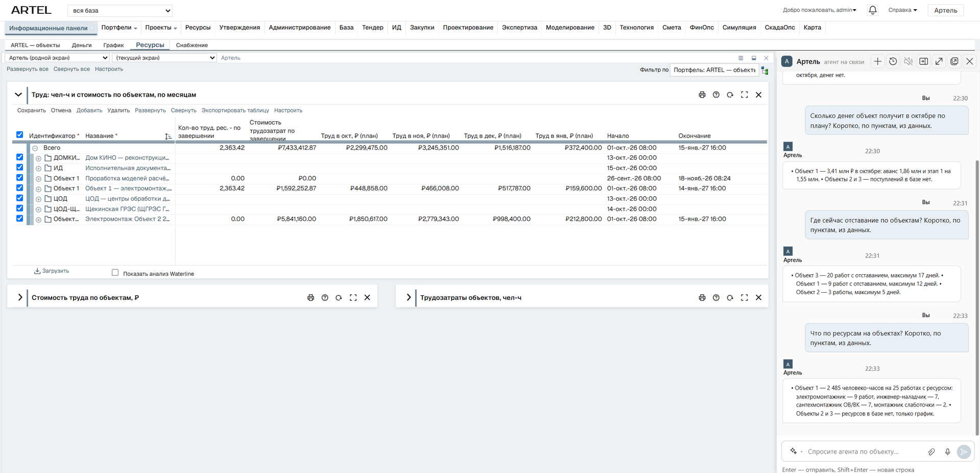The image size is (980, 473).
Task: Open the Артель (родной экран) dropdown
Action: pyautogui.click(x=57, y=58)
